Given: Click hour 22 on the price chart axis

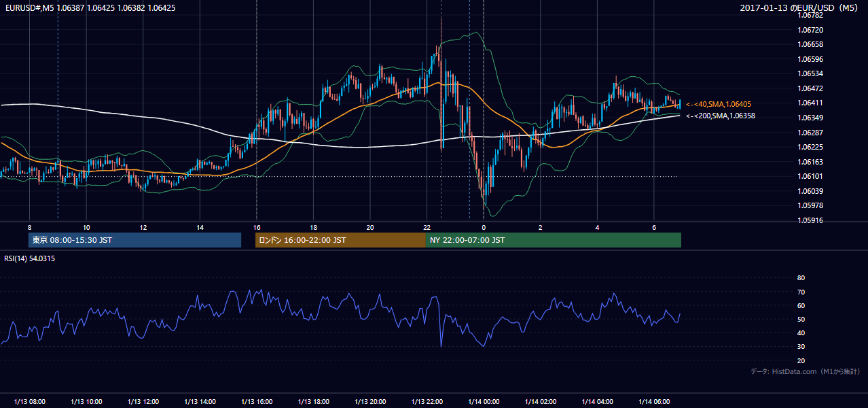Looking at the screenshot, I should [x=427, y=227].
